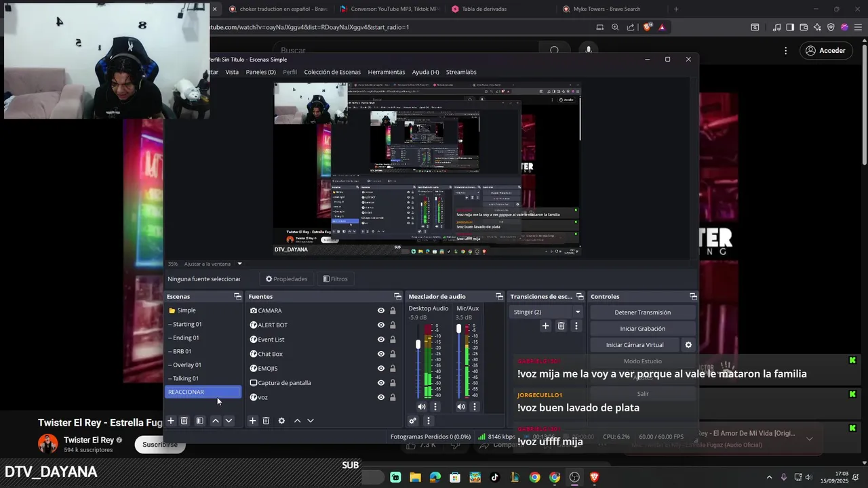Unlock the CAMARA source lock

pos(393,310)
